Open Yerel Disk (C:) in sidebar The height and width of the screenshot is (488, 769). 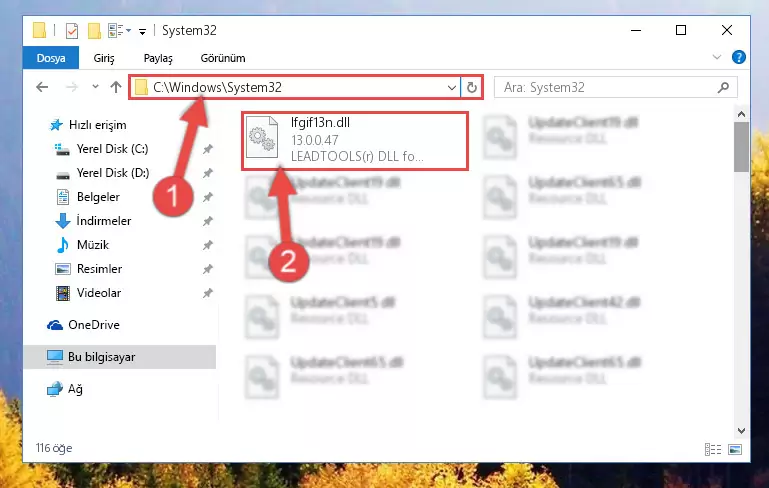click(x=102, y=149)
